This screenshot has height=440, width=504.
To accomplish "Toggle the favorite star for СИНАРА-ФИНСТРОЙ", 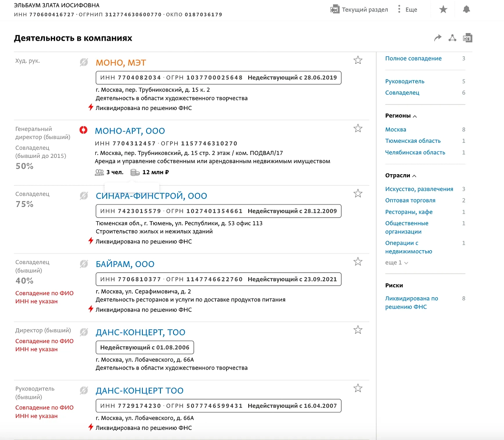I will pos(358,193).
